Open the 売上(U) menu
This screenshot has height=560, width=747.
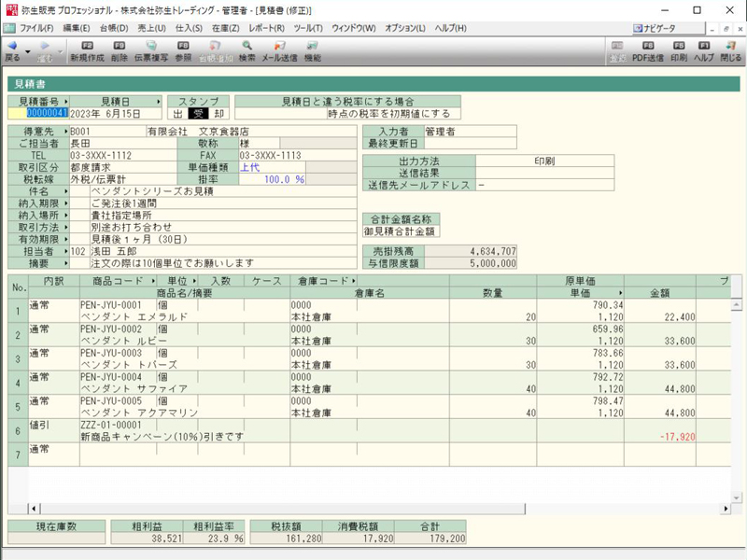click(x=151, y=29)
